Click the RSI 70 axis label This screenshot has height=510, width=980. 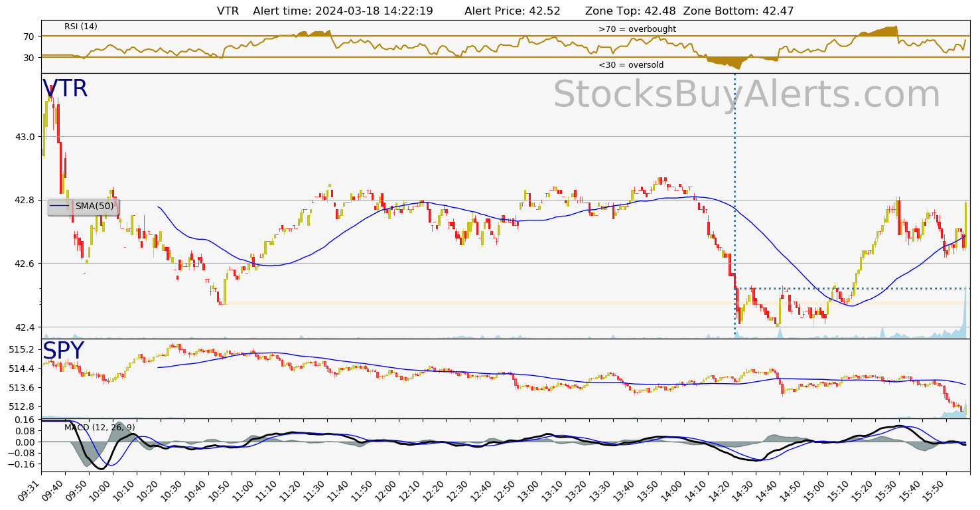pos(29,36)
